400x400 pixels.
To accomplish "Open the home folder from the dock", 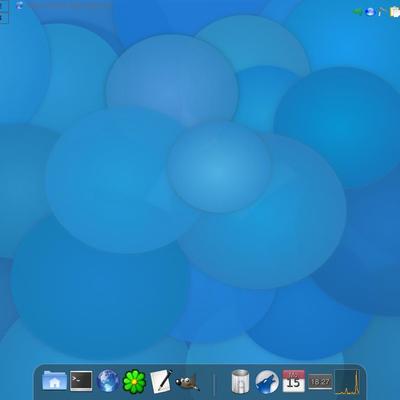I will click(x=55, y=381).
